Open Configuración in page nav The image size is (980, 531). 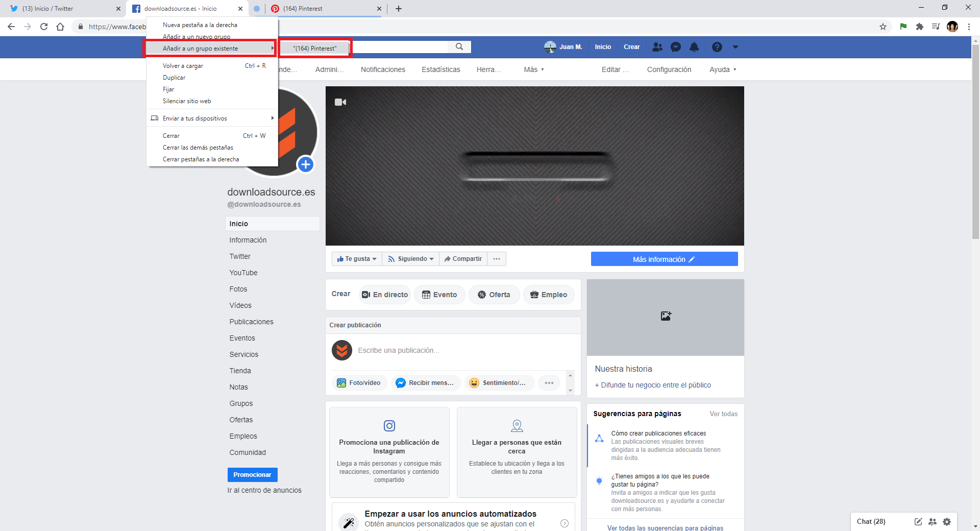[x=669, y=69]
